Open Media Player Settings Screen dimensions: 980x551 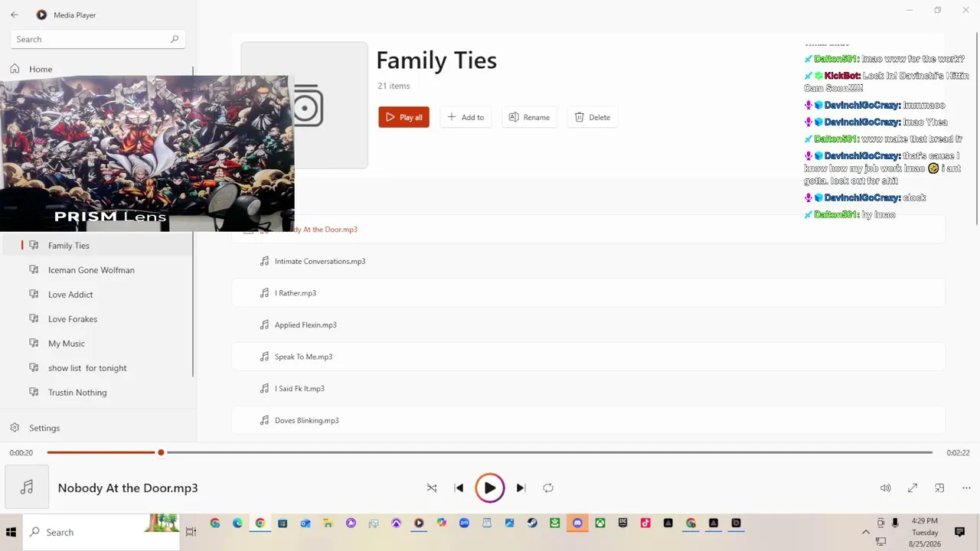point(97,428)
